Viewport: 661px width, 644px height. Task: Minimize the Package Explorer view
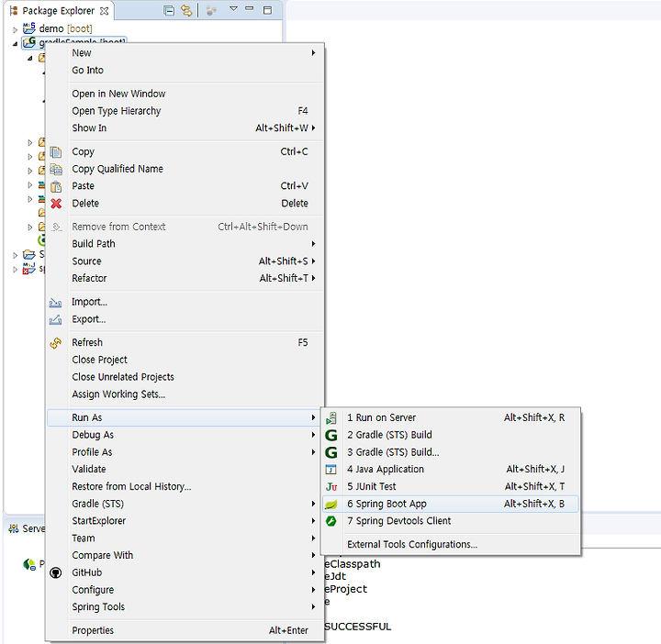tap(250, 8)
